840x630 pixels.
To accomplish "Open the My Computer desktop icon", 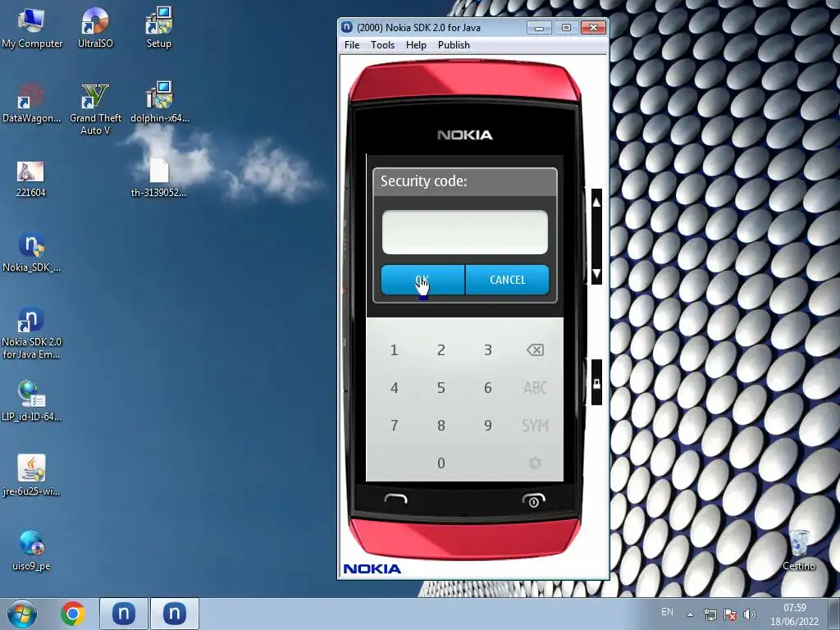I will [x=32, y=28].
